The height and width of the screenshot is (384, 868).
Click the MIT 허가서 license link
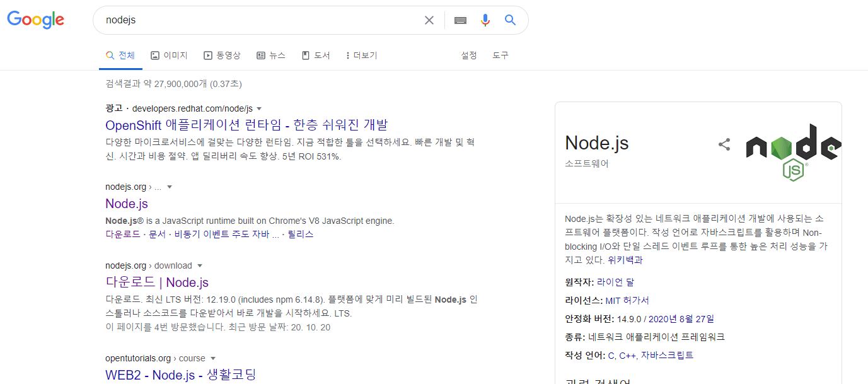(627, 300)
